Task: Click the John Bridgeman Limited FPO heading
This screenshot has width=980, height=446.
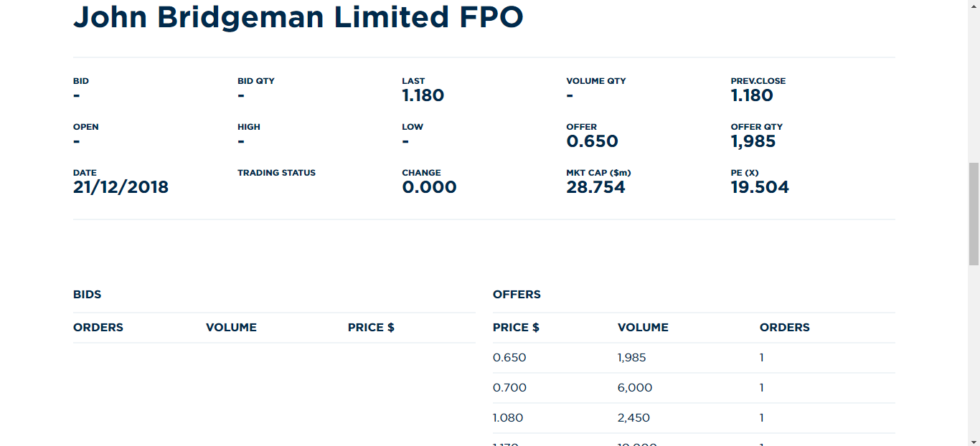Action: click(x=298, y=16)
